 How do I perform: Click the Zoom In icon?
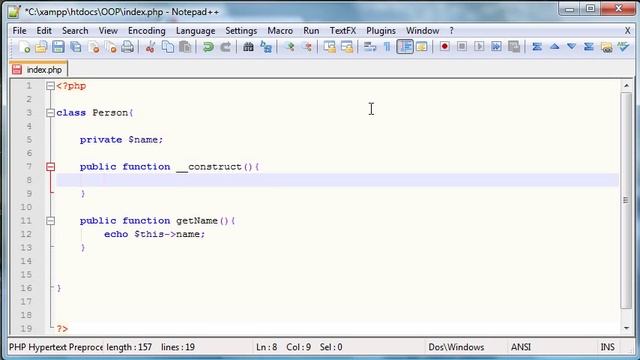[x=289, y=47]
